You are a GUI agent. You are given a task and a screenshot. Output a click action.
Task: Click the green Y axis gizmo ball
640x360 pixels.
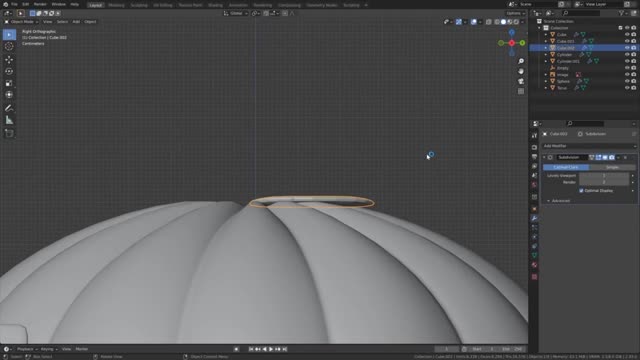pos(522,43)
